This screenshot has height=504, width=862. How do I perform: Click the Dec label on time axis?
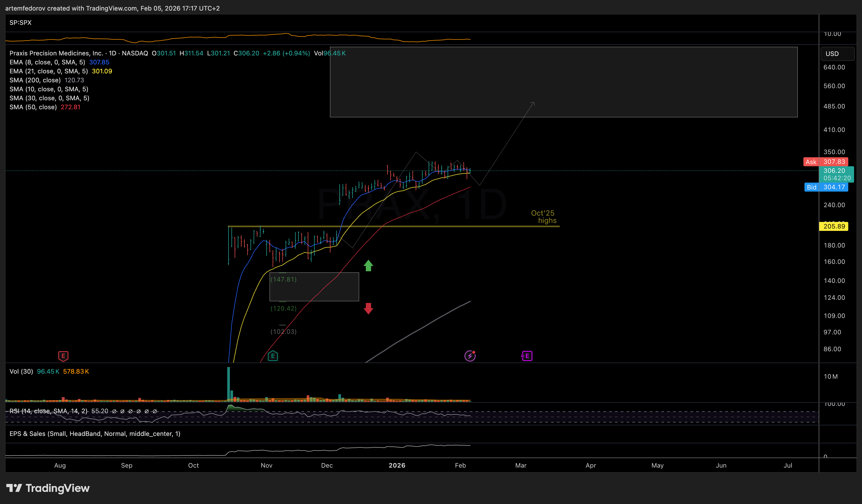coord(327,465)
